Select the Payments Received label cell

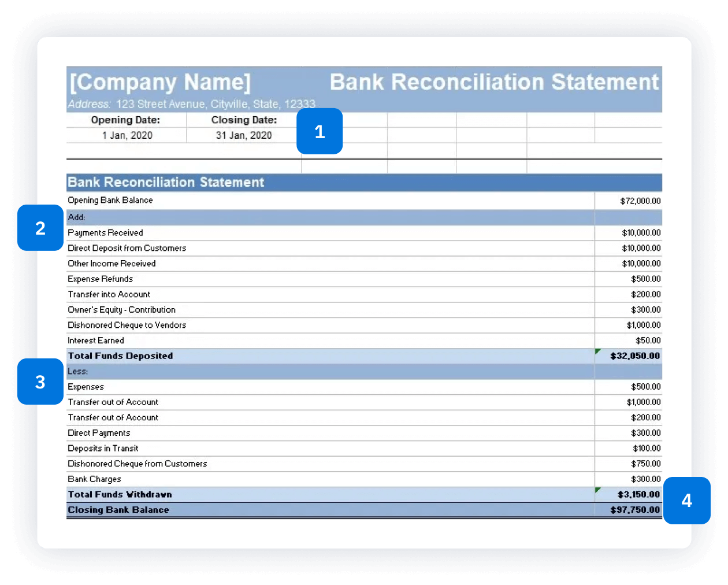105,233
